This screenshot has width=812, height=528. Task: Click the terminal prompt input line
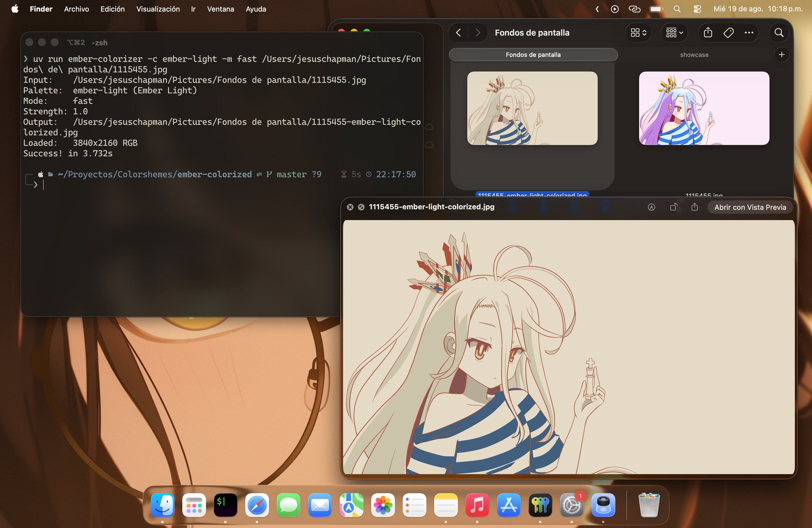pyautogui.click(x=222, y=185)
